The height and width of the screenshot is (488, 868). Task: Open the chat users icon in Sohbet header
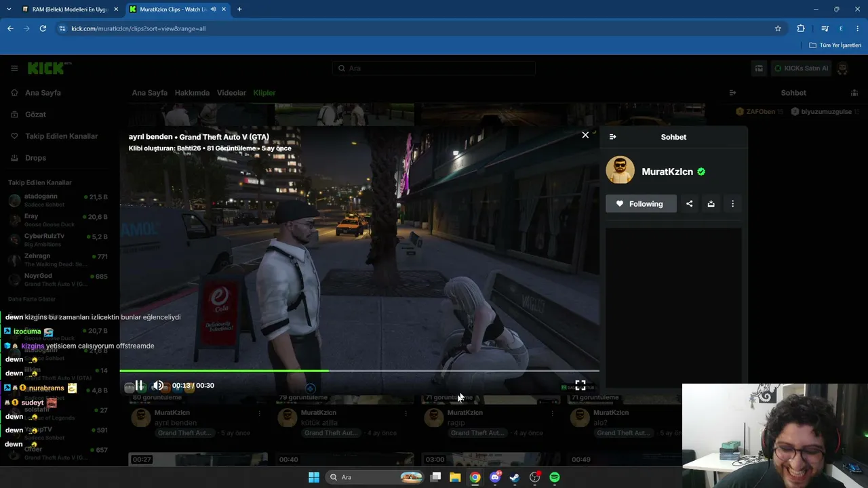[x=854, y=93]
